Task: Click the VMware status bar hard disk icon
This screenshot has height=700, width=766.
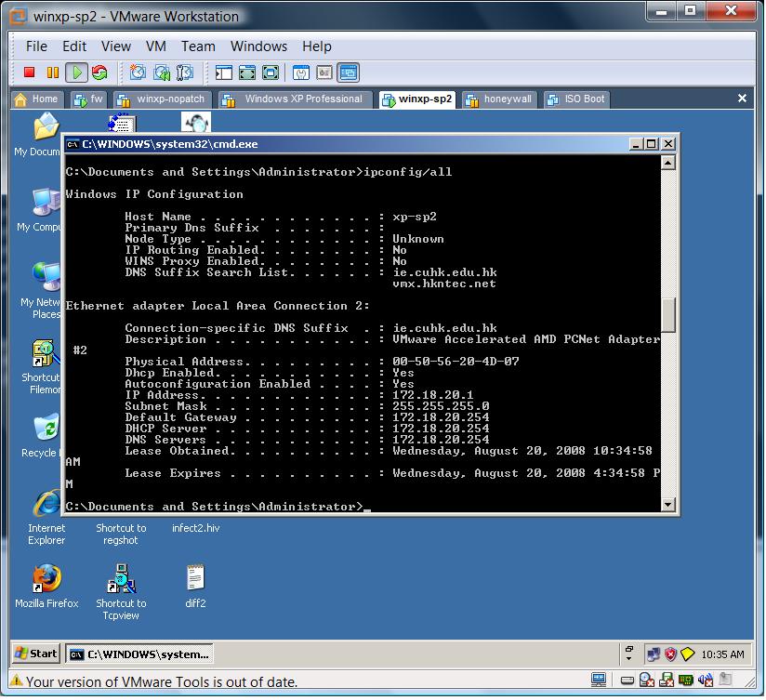Action: click(627, 680)
